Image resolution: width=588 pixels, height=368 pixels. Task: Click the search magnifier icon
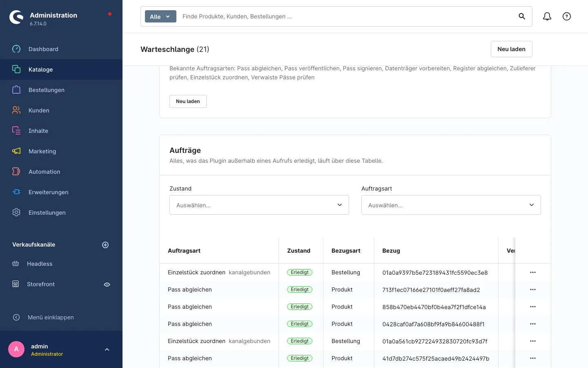(x=522, y=16)
